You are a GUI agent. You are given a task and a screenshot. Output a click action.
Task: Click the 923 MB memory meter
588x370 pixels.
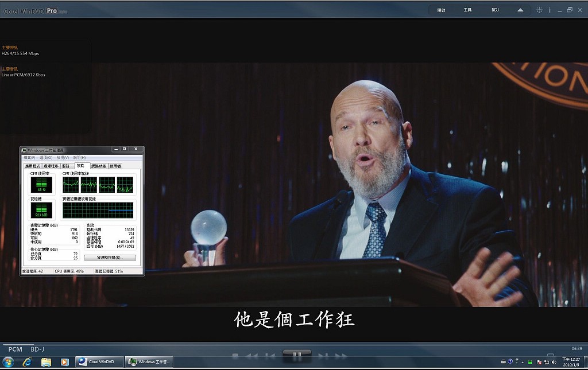click(41, 210)
